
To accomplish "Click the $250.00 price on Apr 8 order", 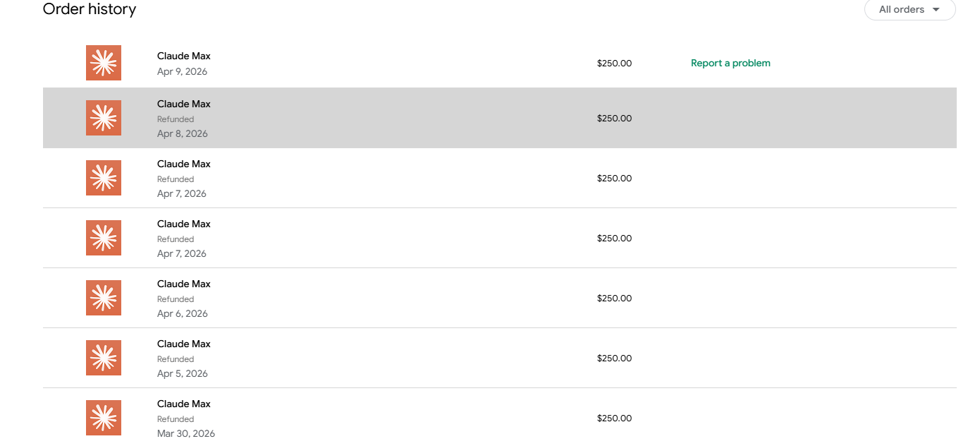I will pos(614,118).
